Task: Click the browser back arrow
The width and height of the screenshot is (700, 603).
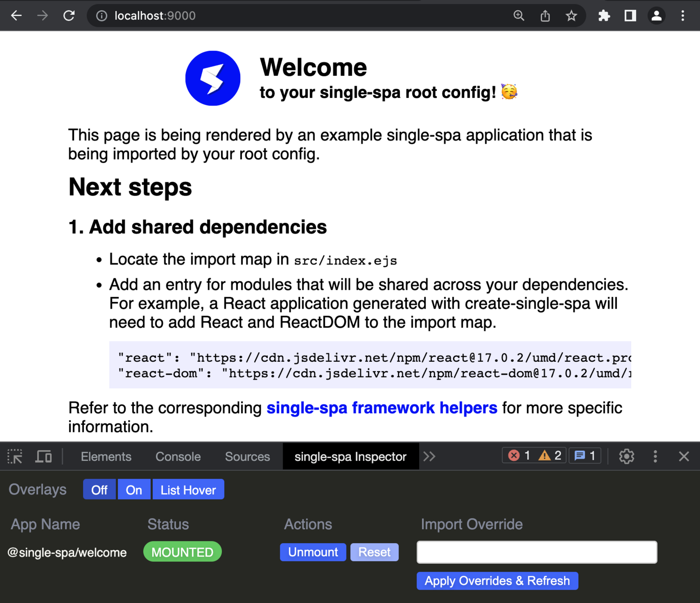Action: (x=17, y=16)
